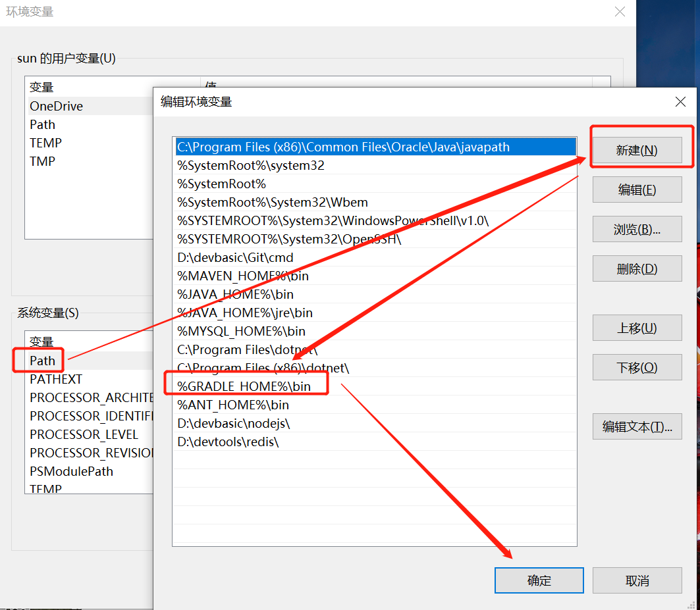Viewport: 700px width, 610px height.
Task: Click the 编辑(E) button
Action: coord(637,190)
